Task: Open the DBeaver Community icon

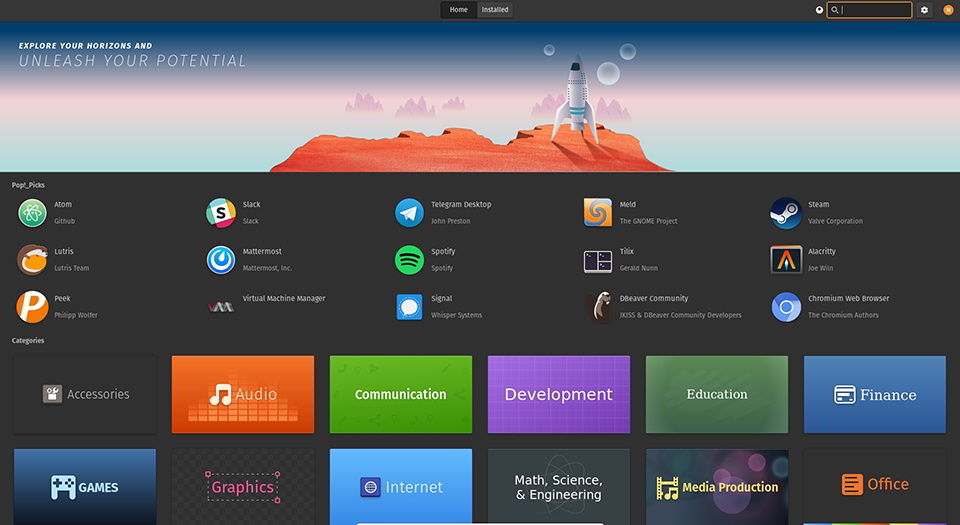Action: pos(600,307)
